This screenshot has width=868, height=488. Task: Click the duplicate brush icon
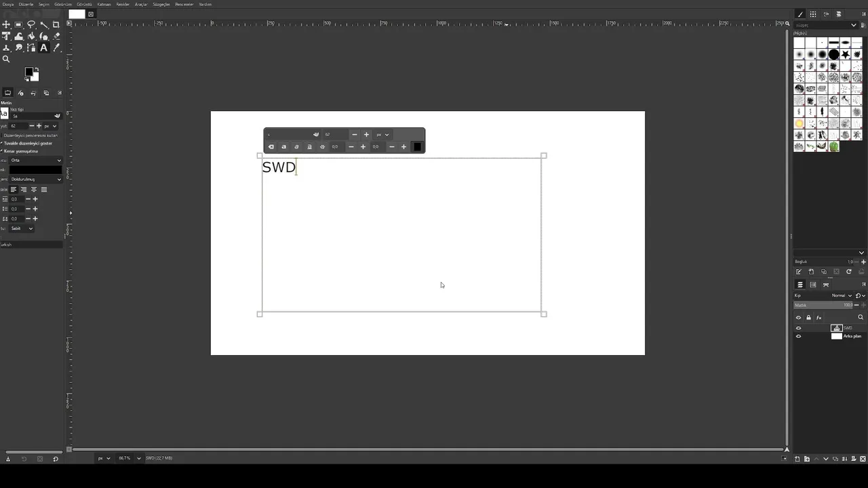tap(824, 272)
